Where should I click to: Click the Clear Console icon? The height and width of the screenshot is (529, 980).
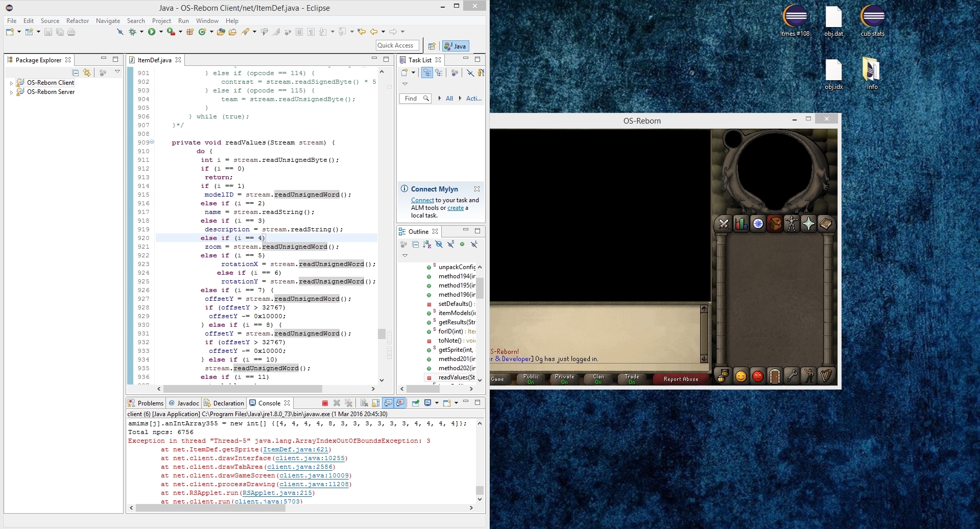pyautogui.click(x=364, y=403)
